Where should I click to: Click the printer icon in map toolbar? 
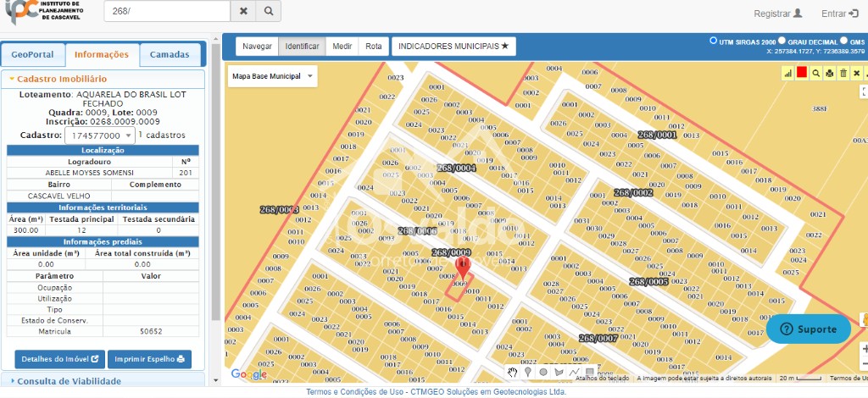click(x=829, y=74)
